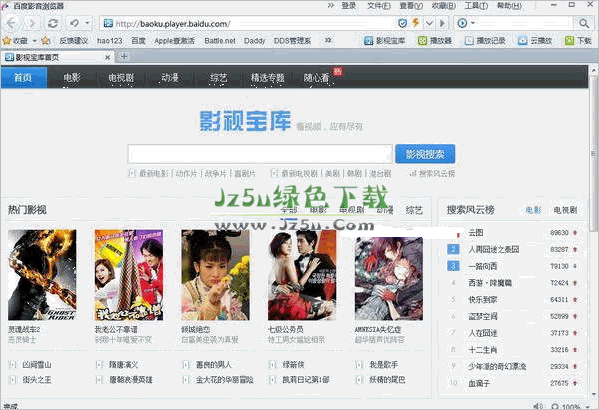Image resolution: width=599 pixels, height=410 pixels.
Task: Click the magnifier search icon in toolbar
Action: coord(584,23)
